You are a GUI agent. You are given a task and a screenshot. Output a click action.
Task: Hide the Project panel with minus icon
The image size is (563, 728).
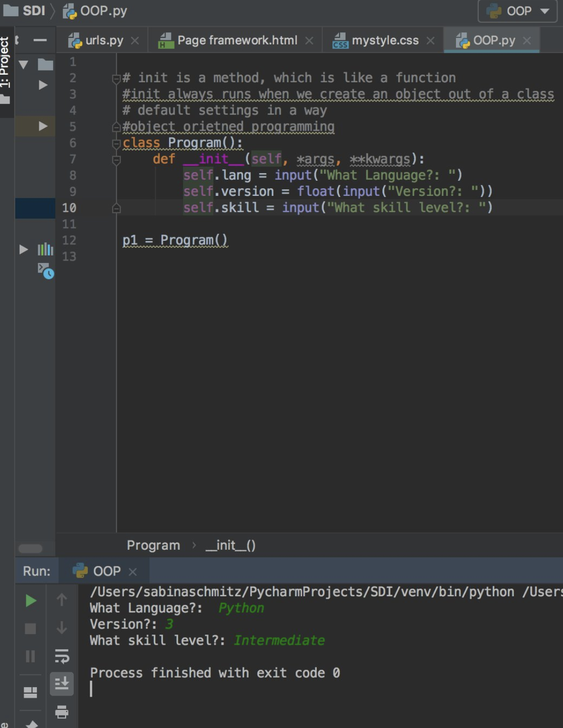click(x=40, y=40)
